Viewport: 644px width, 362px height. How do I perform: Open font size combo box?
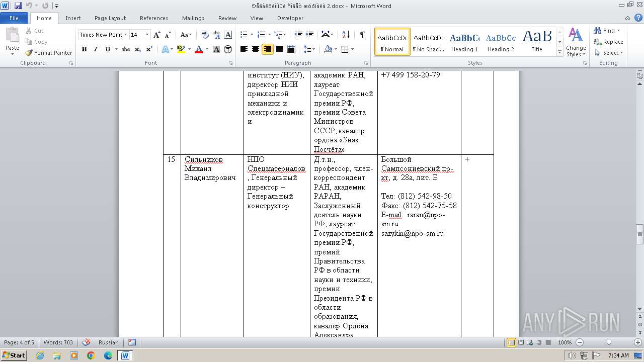click(x=140, y=35)
